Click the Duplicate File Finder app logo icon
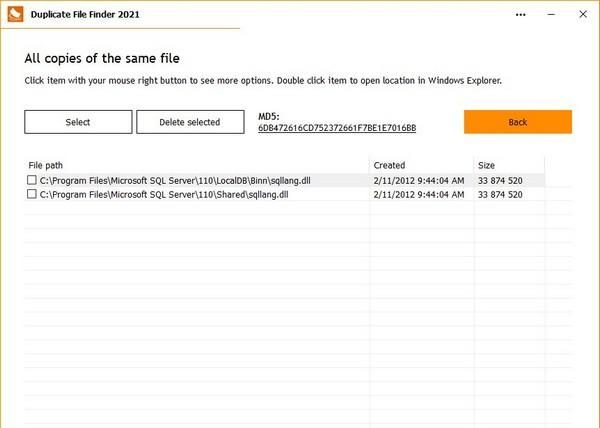Viewport: 600px width, 428px height. point(15,14)
